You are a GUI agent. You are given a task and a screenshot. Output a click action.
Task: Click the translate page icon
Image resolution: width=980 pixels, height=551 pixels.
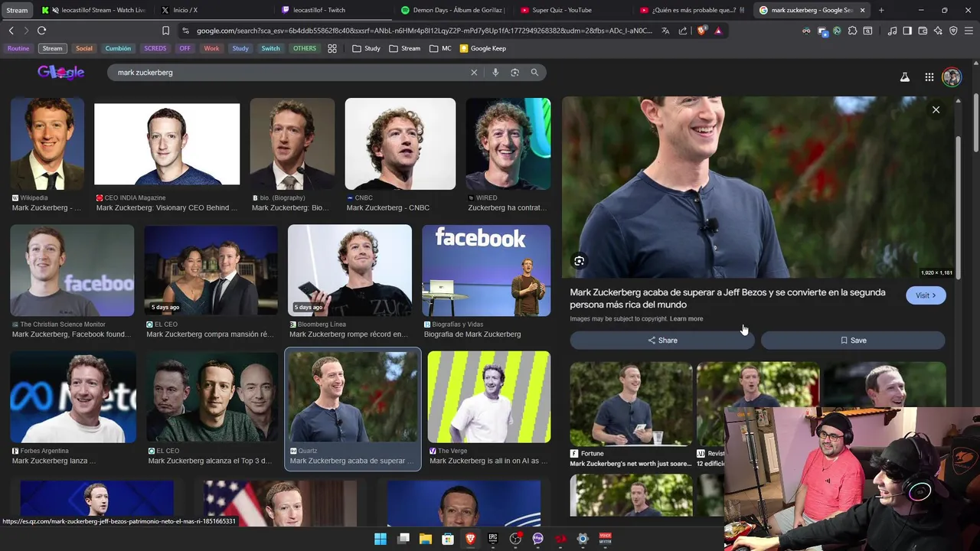click(x=665, y=31)
